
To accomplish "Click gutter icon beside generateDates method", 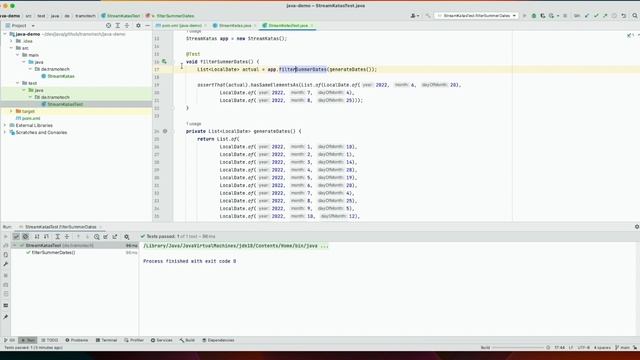I will pos(165,131).
